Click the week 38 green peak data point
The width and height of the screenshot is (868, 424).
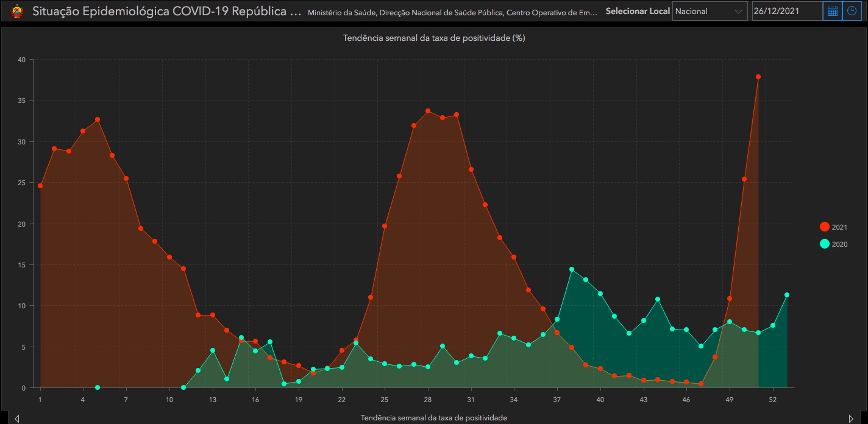coord(572,269)
